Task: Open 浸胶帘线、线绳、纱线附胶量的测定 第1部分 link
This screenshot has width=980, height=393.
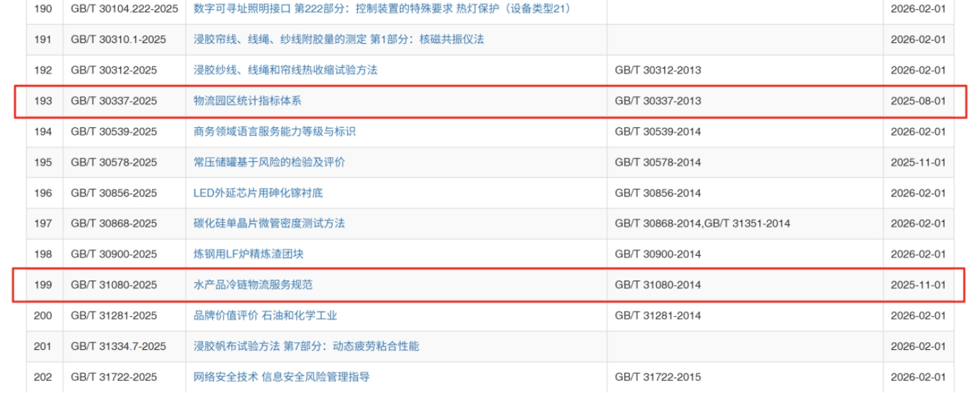Action: point(338,40)
